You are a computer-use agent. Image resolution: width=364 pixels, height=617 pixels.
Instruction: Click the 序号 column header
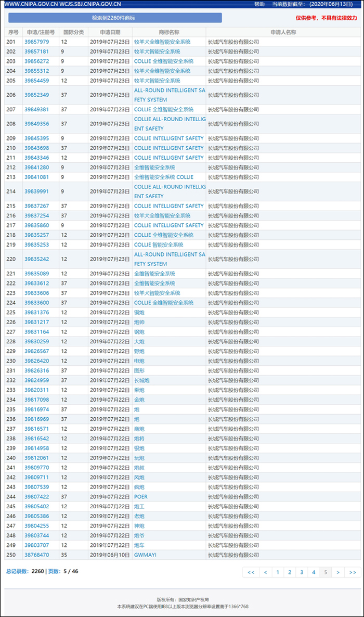pyautogui.click(x=14, y=32)
